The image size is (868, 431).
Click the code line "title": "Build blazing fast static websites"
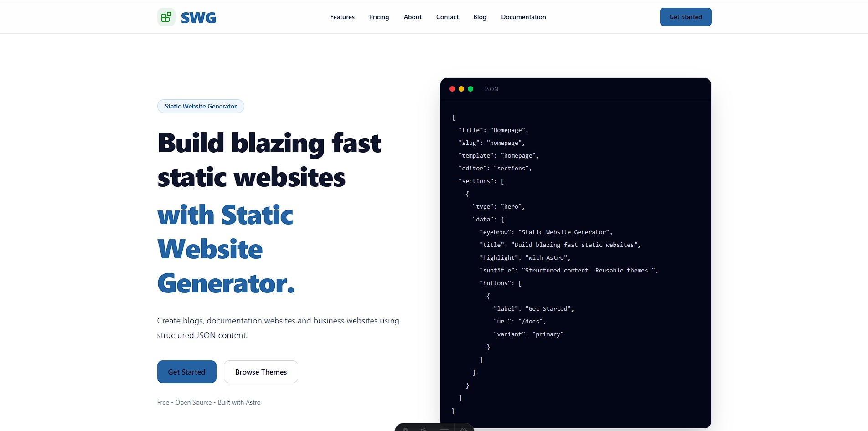point(560,245)
